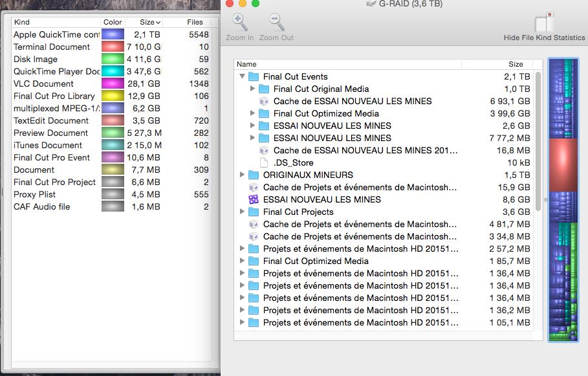This screenshot has height=376, width=588.
Task: Click the 693,1 GB cache file icon
Action: click(264, 102)
